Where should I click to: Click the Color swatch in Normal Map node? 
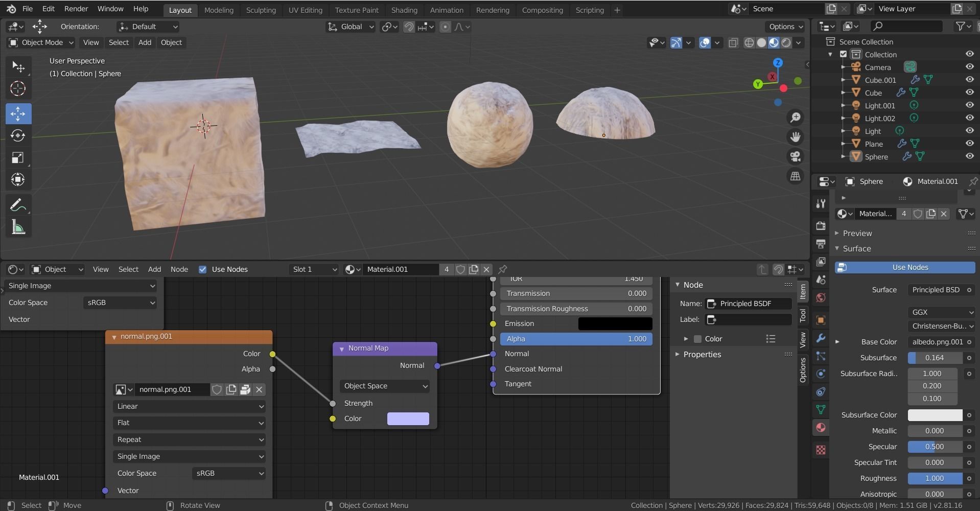[x=407, y=419]
